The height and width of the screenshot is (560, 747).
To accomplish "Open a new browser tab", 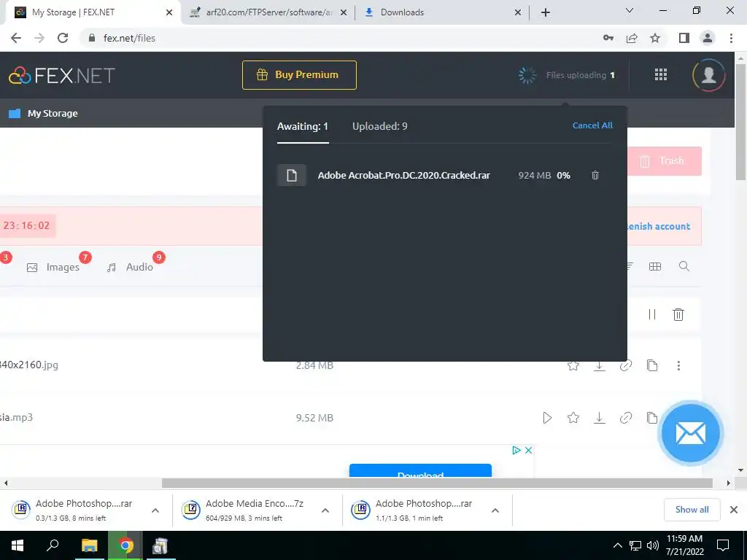I will pos(546,12).
